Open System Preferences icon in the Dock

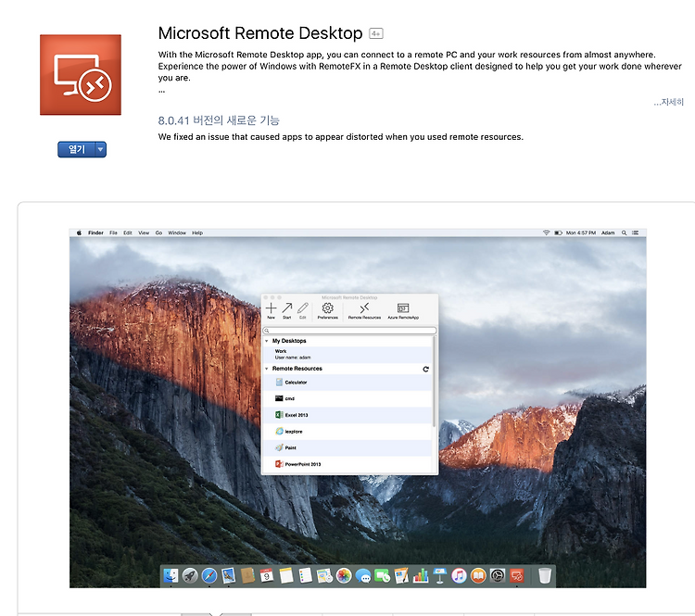point(498,575)
